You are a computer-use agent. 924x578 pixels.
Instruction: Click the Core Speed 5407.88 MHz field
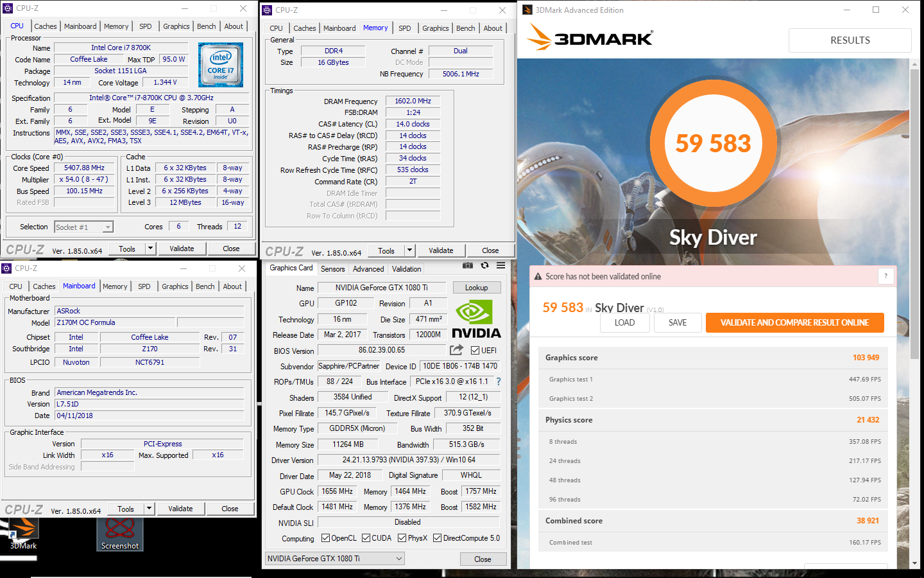(84, 168)
